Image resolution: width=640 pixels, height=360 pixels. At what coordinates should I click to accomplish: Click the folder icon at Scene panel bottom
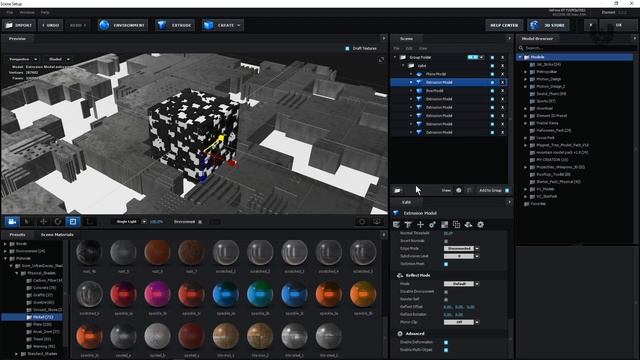coord(398,190)
